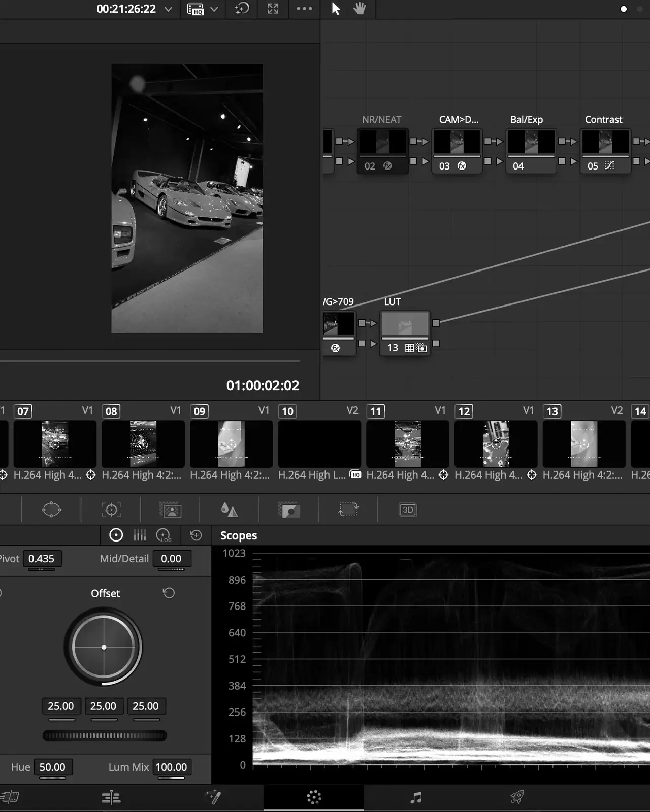Image resolution: width=650 pixels, height=812 pixels.
Task: Click the fx badge on node 03
Action: [462, 166]
